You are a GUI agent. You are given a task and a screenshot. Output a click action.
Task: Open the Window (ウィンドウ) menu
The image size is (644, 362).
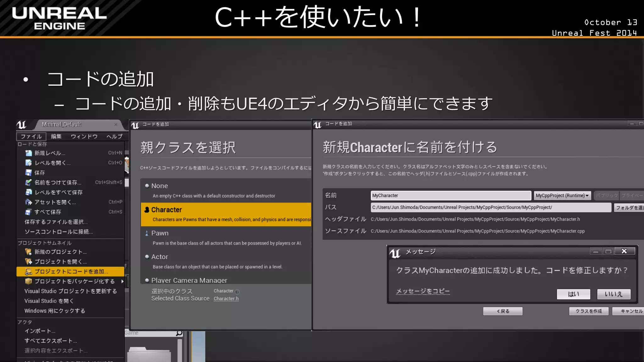[84, 136]
